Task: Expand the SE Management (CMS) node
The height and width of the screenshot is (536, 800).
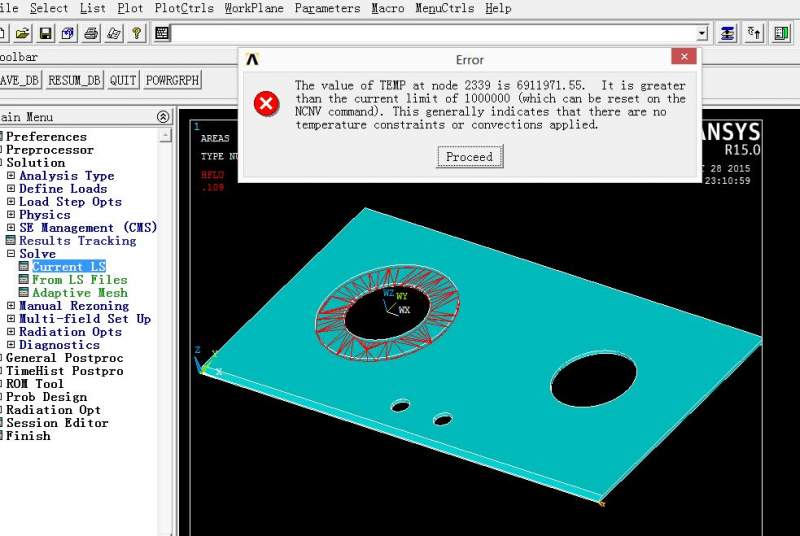Action: coord(11,227)
